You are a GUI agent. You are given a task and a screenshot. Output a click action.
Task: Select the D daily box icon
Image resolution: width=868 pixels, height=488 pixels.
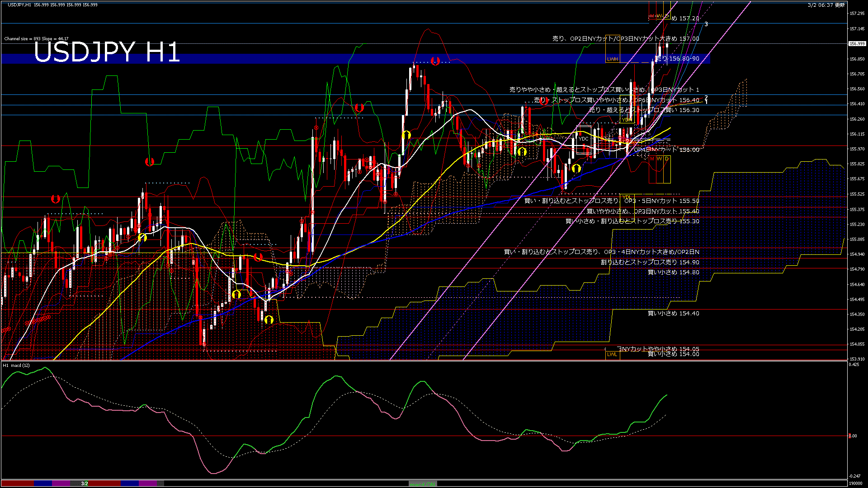[666, 159]
